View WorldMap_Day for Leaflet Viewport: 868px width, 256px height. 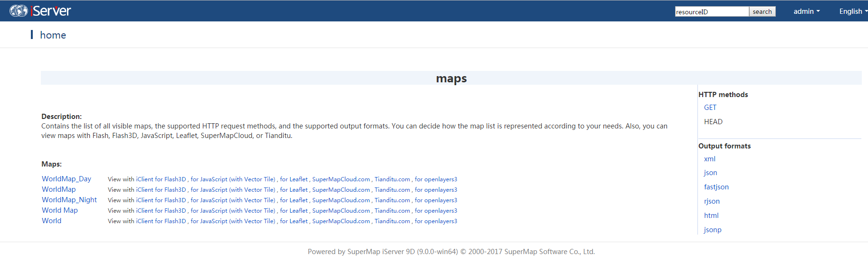tap(294, 179)
